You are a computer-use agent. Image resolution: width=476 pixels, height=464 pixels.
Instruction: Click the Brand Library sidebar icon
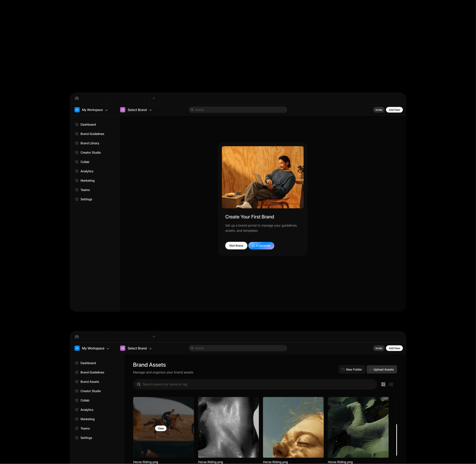[77, 143]
